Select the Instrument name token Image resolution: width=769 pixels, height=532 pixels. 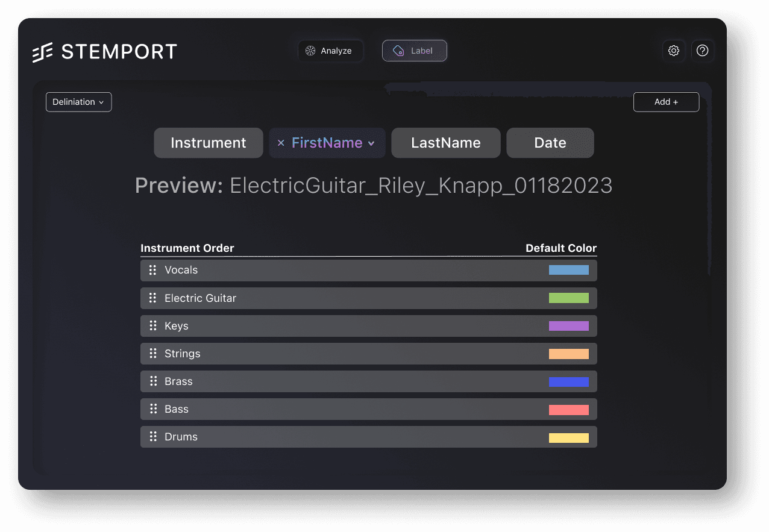[x=209, y=143]
